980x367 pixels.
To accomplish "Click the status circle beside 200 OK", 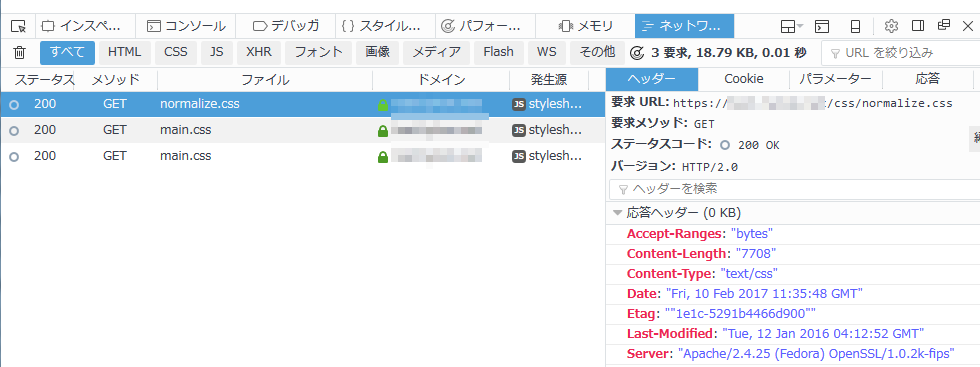I will coord(725,145).
